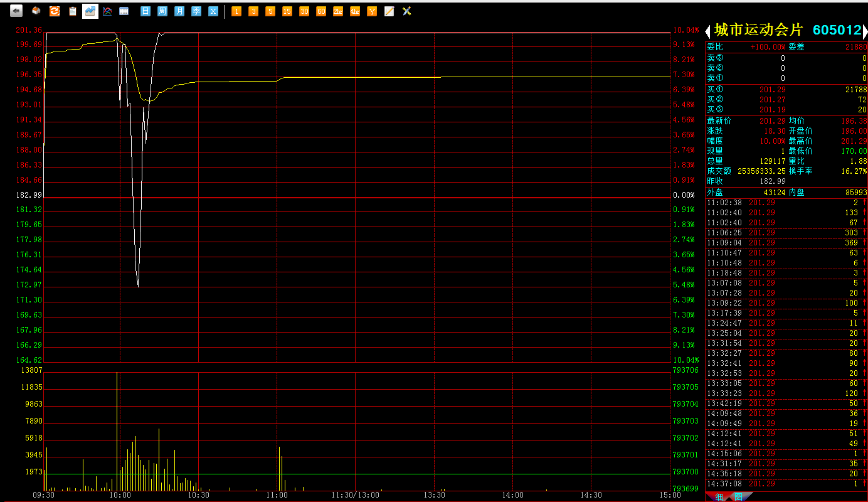Viewport: 868px width, 502px height.
Task: Select the 5-minute chart button
Action: 270,11
